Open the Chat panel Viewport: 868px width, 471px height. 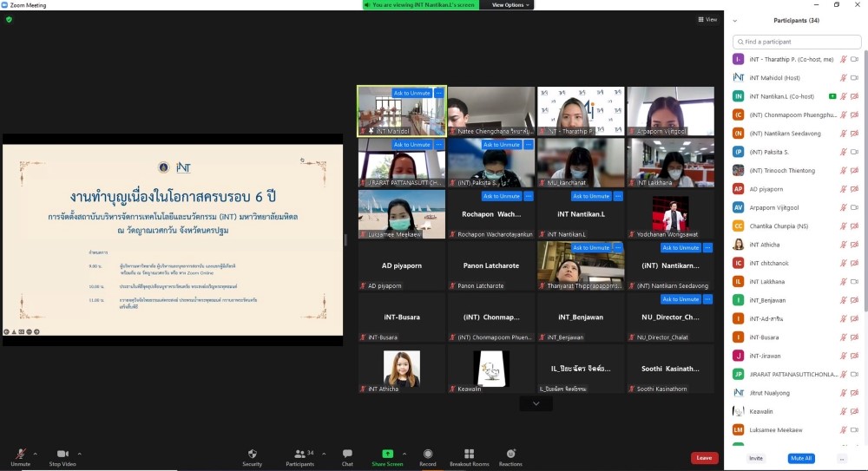[x=347, y=455]
